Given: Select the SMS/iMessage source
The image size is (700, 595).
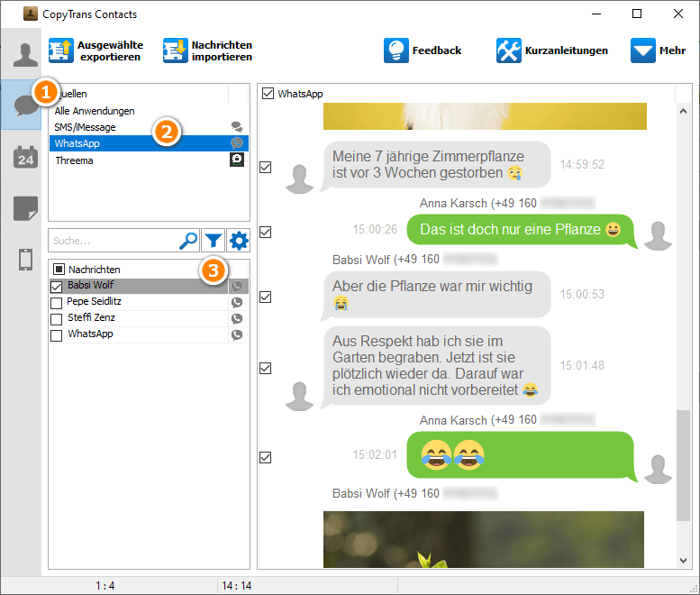Looking at the screenshot, I should (x=149, y=127).
